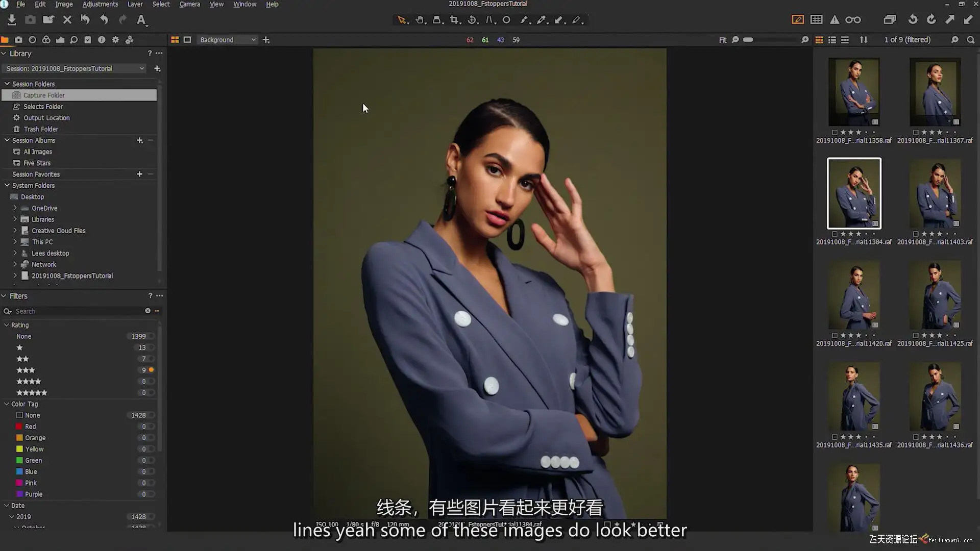Open the Camera menu
The width and height of the screenshot is (980, 551).
(189, 4)
